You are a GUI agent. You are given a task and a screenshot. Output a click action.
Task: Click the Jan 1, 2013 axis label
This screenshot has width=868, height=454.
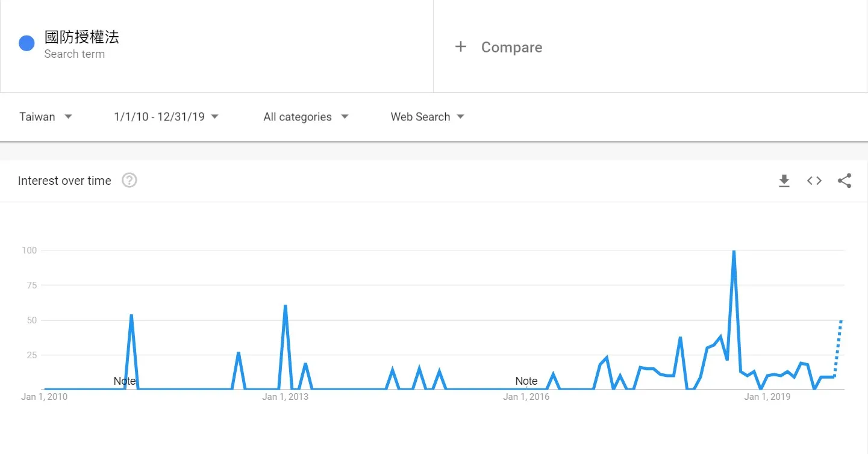point(286,397)
